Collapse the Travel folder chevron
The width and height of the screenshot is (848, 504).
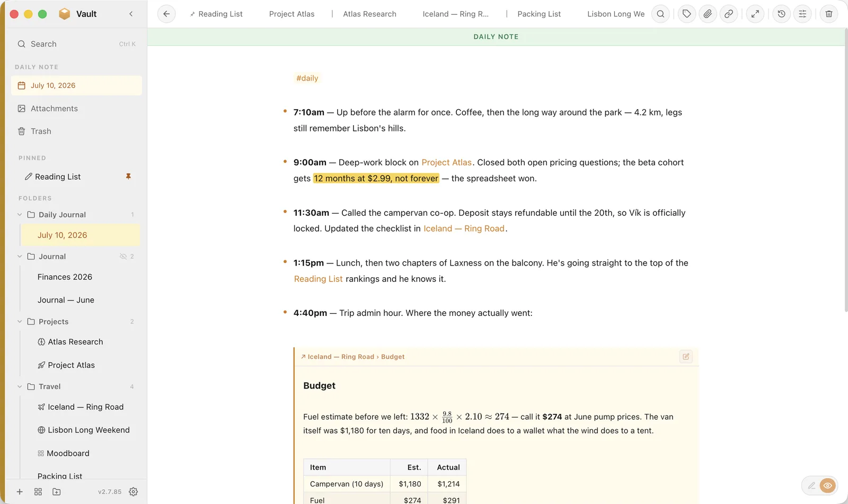(x=20, y=387)
